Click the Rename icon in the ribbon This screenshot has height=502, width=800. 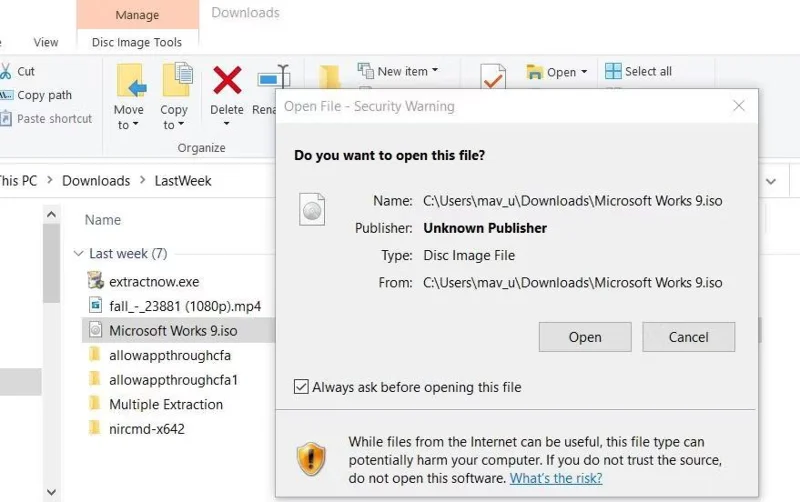pos(274,78)
